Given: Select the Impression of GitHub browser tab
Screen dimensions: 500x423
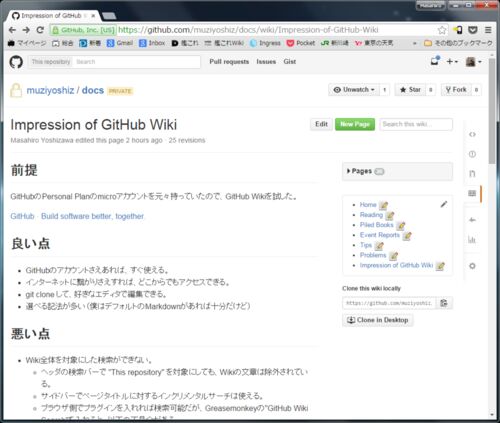Looking at the screenshot, I should [x=53, y=16].
